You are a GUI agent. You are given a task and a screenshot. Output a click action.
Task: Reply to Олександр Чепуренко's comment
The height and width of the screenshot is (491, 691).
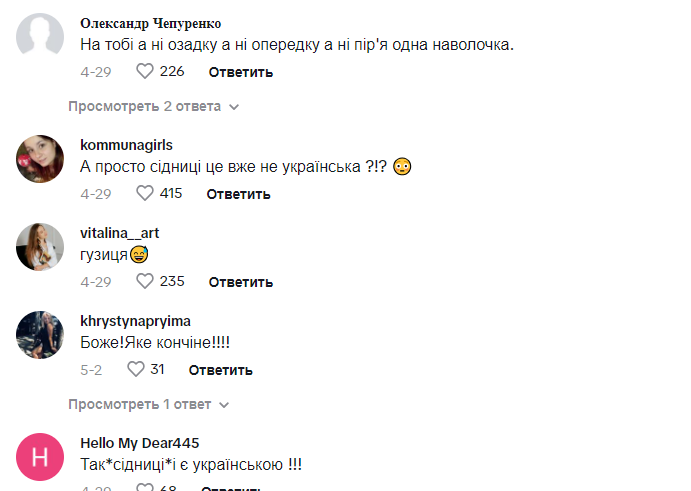(240, 72)
